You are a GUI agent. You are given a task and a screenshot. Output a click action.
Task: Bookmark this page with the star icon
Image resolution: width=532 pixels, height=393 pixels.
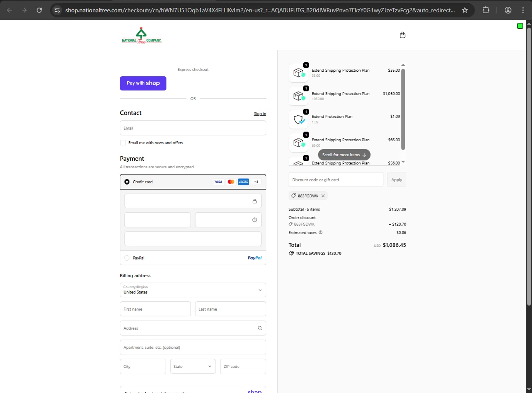click(465, 10)
